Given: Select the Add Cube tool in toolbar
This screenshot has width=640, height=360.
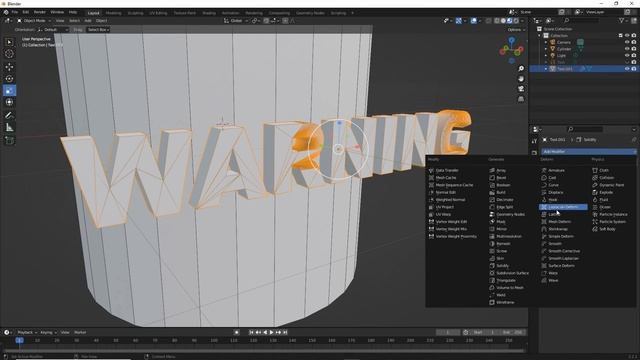Looking at the screenshot, I should tap(9, 141).
